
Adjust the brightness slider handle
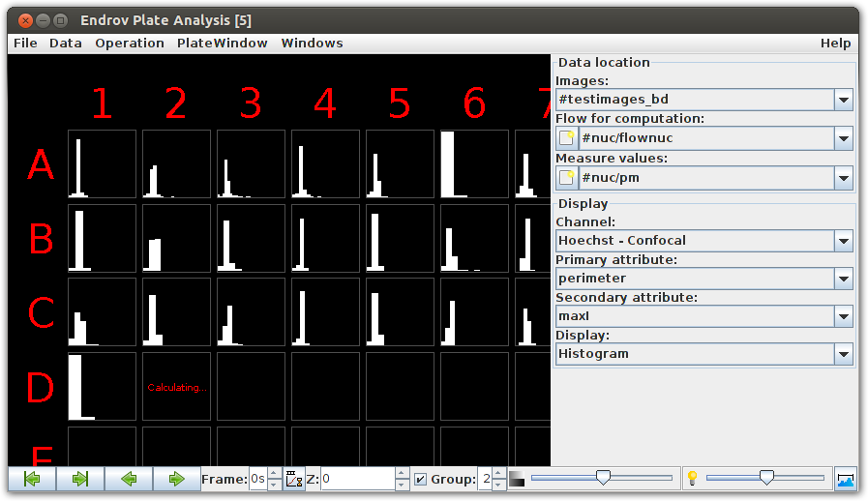(766, 477)
